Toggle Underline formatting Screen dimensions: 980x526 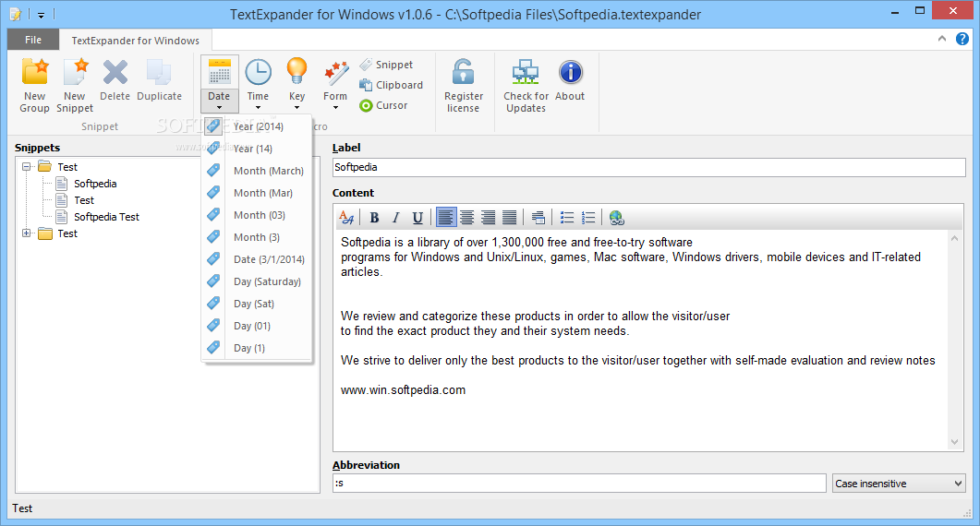tap(417, 218)
